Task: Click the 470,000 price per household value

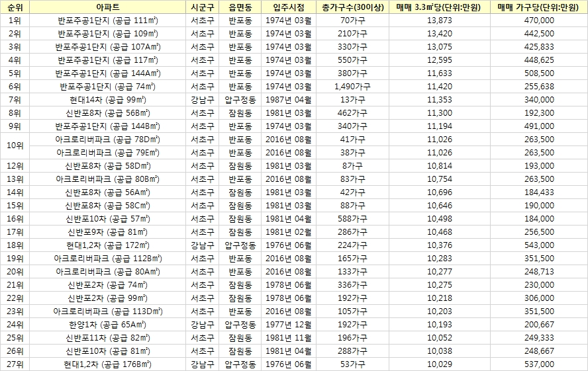Action: (539, 21)
